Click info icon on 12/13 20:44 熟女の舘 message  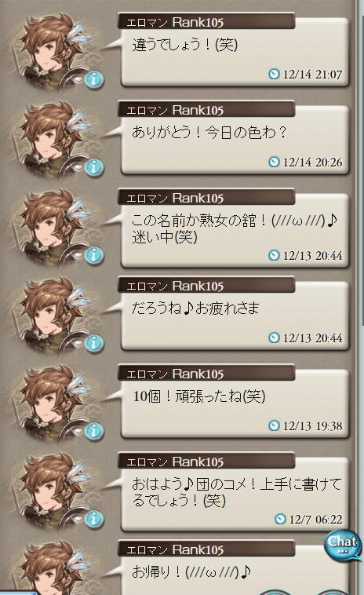94,255
